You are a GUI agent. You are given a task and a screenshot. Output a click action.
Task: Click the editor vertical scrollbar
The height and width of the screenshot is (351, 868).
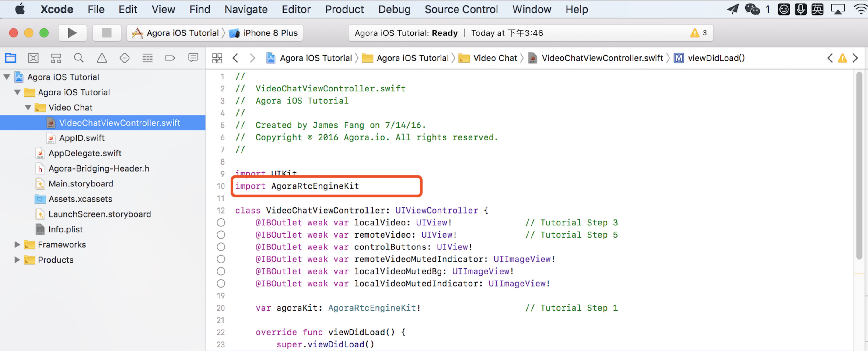coord(859,165)
